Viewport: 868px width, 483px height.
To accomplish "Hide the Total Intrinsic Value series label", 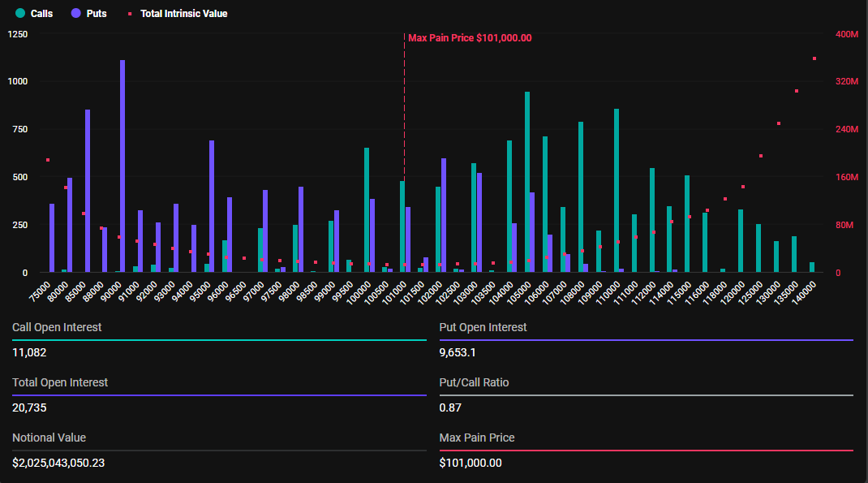I will point(183,14).
